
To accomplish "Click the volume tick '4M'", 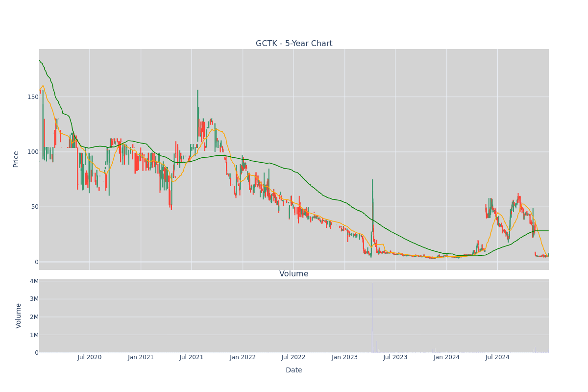I will point(34,281).
